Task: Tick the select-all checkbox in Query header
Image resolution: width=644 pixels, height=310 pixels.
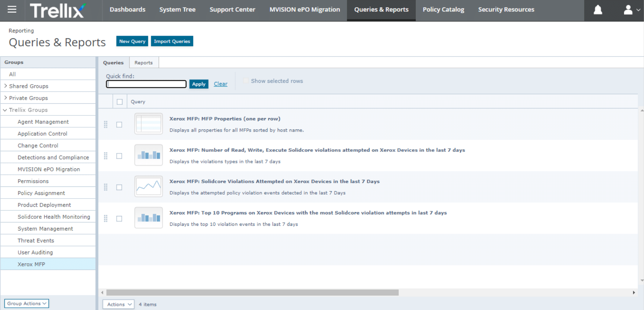Action: tap(120, 102)
